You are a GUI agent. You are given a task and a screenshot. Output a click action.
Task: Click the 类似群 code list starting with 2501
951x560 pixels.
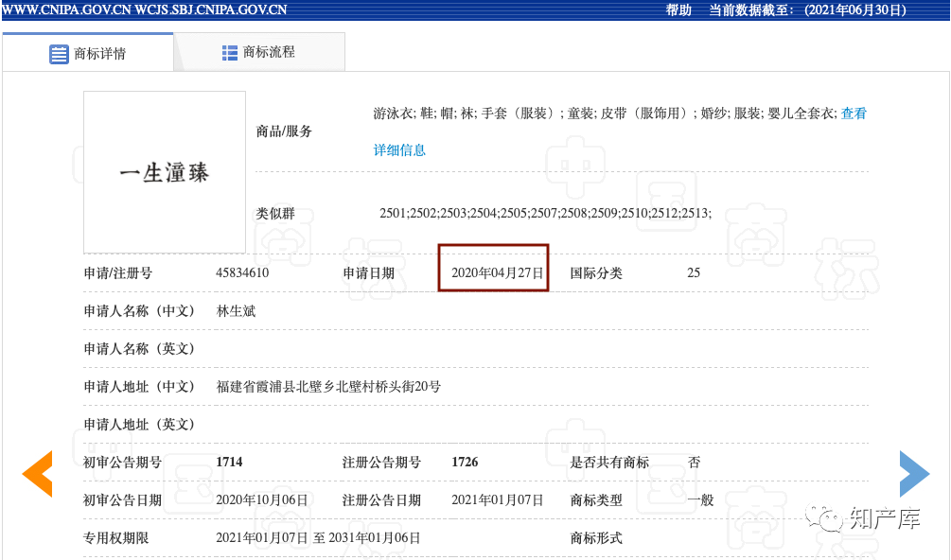click(x=545, y=214)
